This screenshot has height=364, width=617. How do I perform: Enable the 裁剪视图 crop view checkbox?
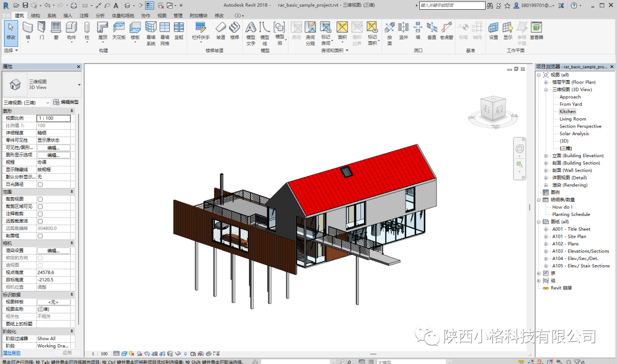(x=40, y=199)
